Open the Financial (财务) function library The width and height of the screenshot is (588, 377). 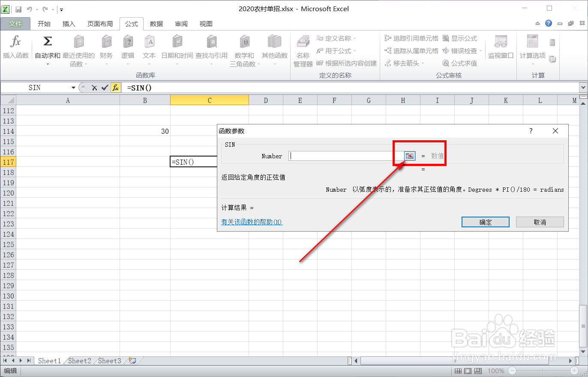(x=106, y=51)
